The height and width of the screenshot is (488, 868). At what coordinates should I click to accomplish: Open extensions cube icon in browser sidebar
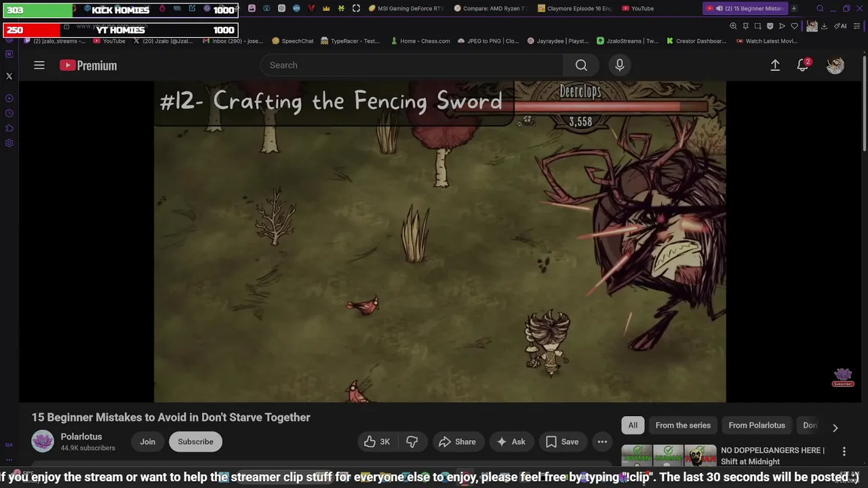[x=9, y=128]
